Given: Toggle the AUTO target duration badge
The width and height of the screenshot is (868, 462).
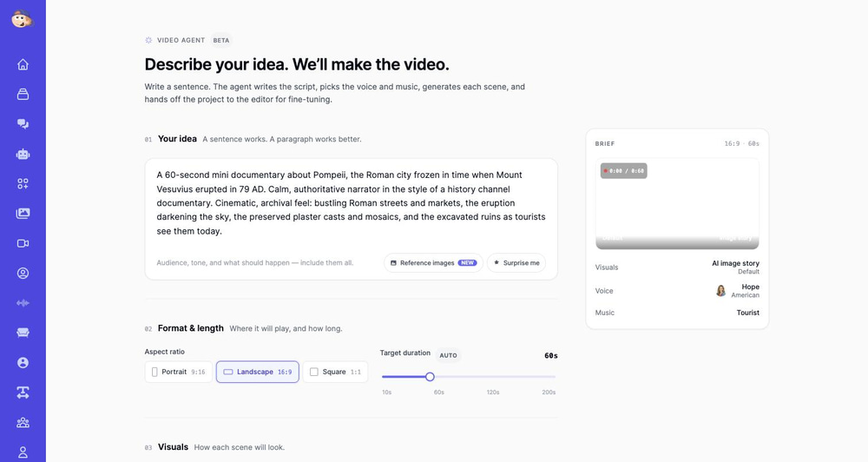Looking at the screenshot, I should click(449, 355).
